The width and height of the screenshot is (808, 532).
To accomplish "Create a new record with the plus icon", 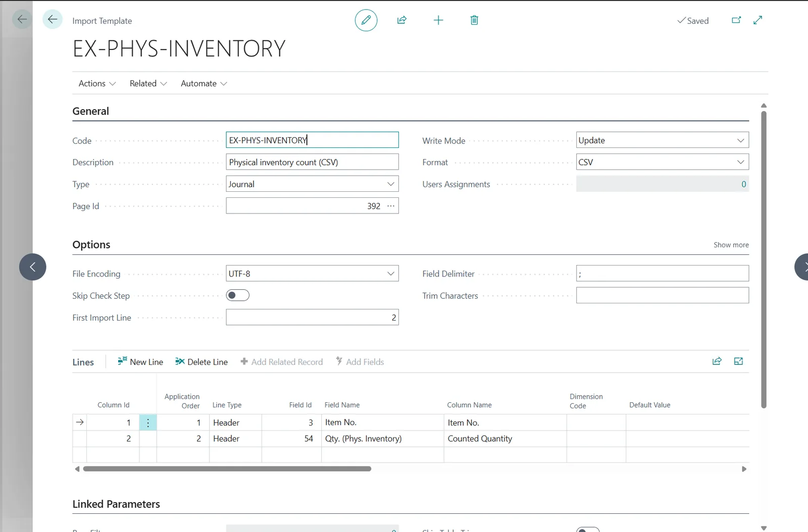I will [x=438, y=20].
